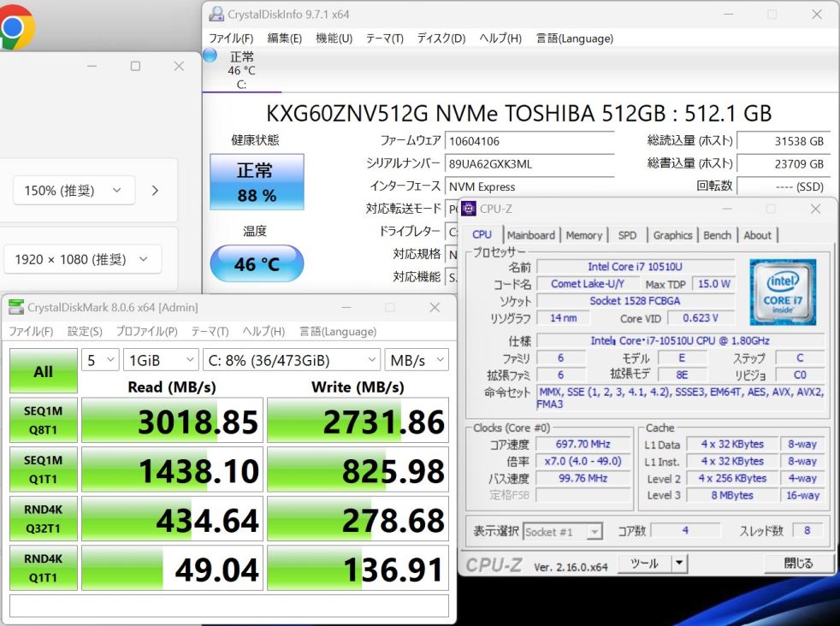Open the Socket #1 selection dropdown
Image resolution: width=840 pixels, height=626 pixels.
(x=563, y=532)
